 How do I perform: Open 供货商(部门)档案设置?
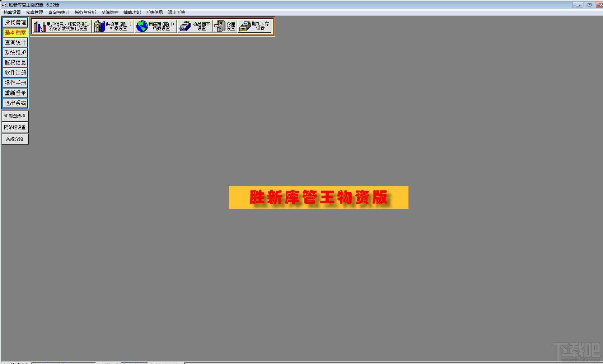pyautogui.click(x=113, y=26)
